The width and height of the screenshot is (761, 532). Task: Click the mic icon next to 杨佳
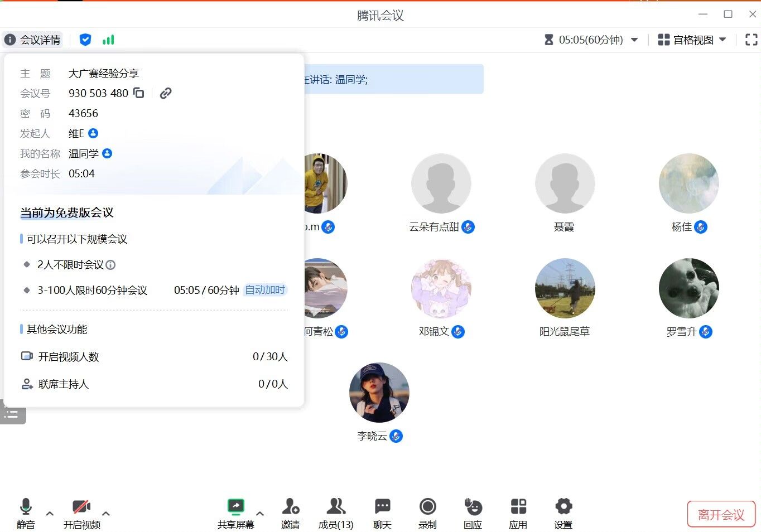701,227
